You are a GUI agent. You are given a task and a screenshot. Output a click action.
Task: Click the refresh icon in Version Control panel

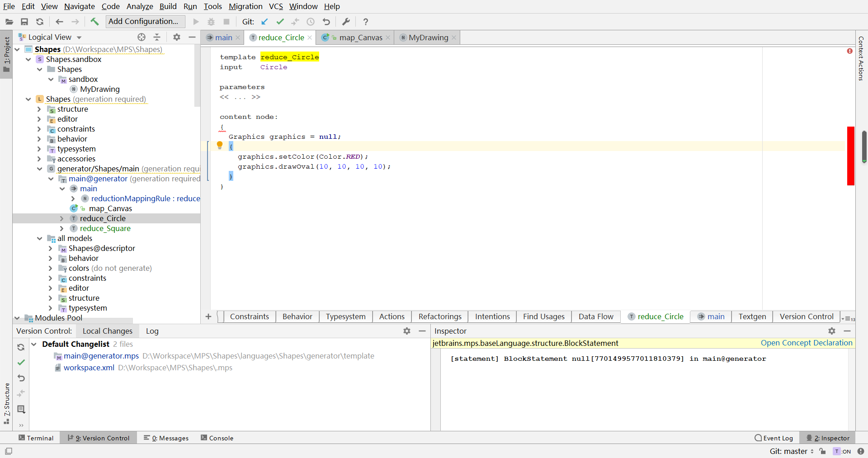[x=21, y=347]
